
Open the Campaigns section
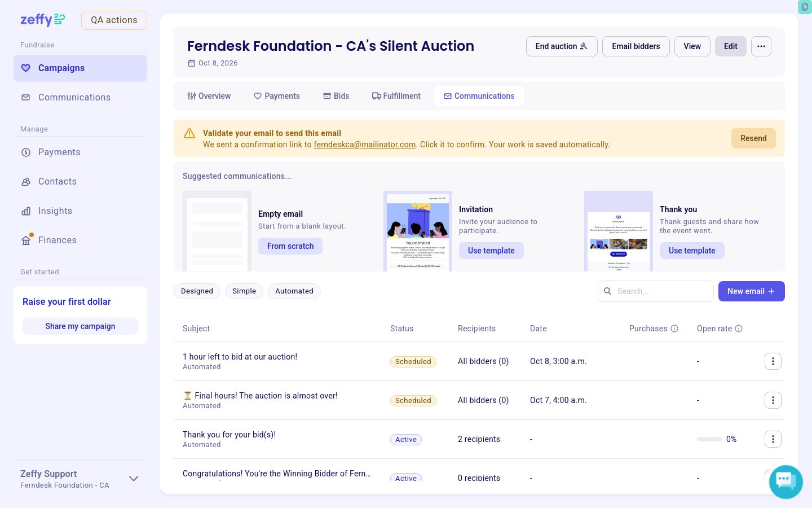[x=80, y=68]
